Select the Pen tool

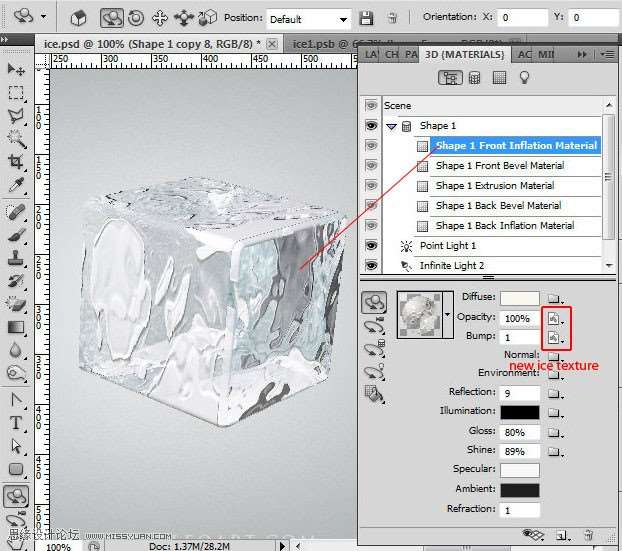pos(16,400)
